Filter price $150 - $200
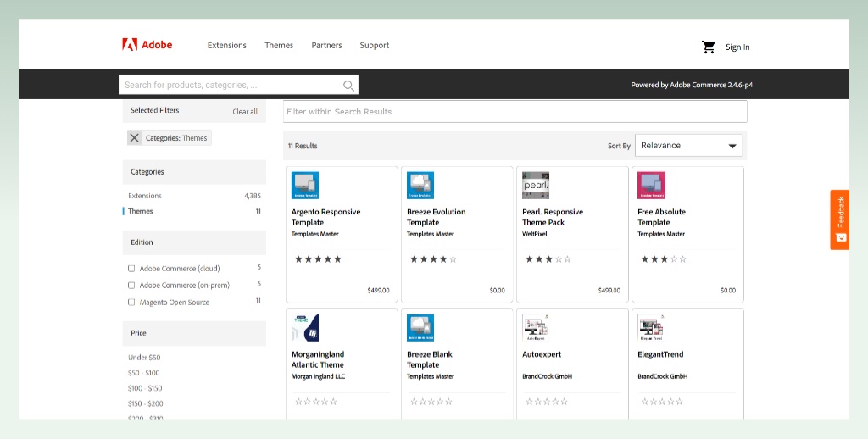This screenshot has height=439, width=868. tap(146, 404)
